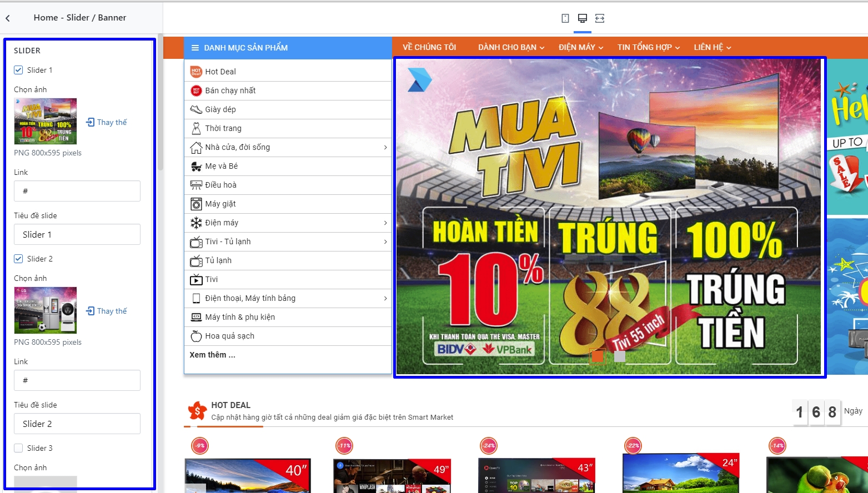The width and height of the screenshot is (868, 493).
Task: Uncheck the Slider 2 checkbox
Action: 18,259
